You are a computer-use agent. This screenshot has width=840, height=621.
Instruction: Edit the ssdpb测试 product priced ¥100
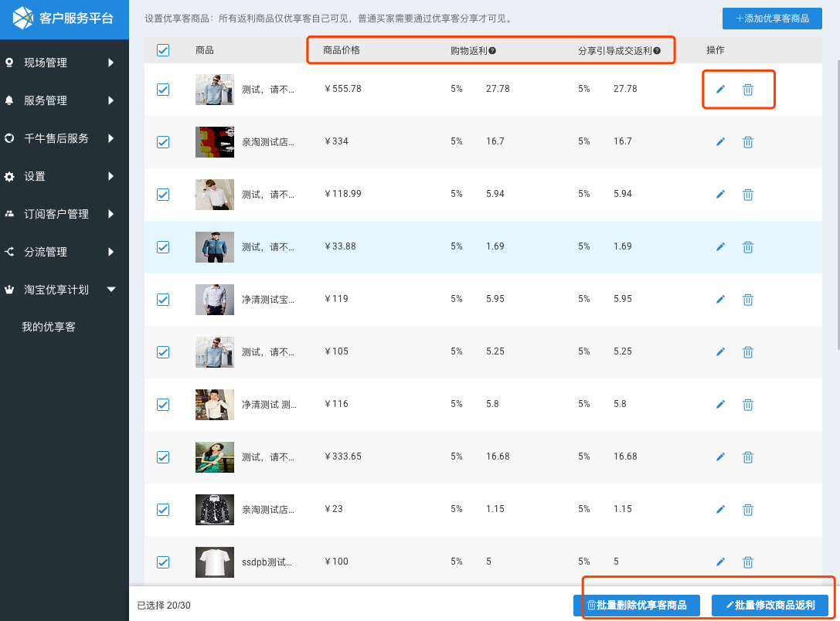[x=720, y=562]
